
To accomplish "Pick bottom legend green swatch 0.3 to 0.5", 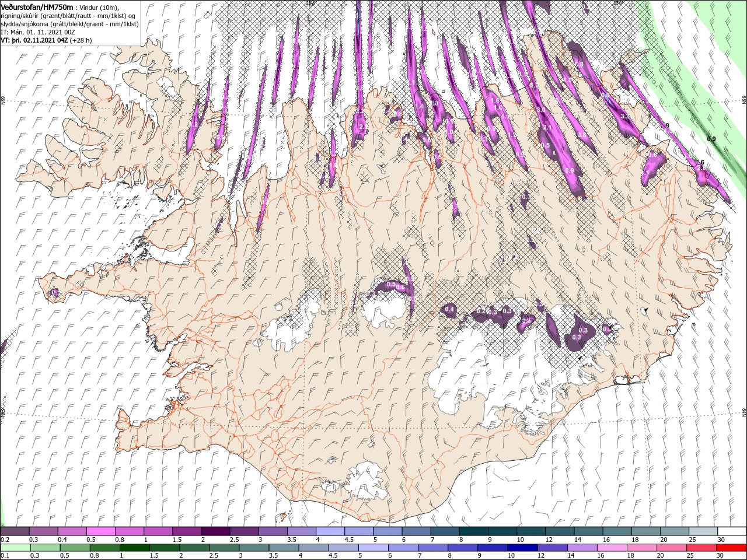I will tap(45, 548).
